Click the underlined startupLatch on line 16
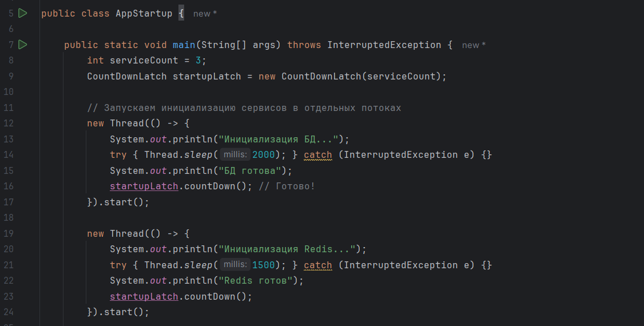The width and height of the screenshot is (644, 326). (144, 186)
